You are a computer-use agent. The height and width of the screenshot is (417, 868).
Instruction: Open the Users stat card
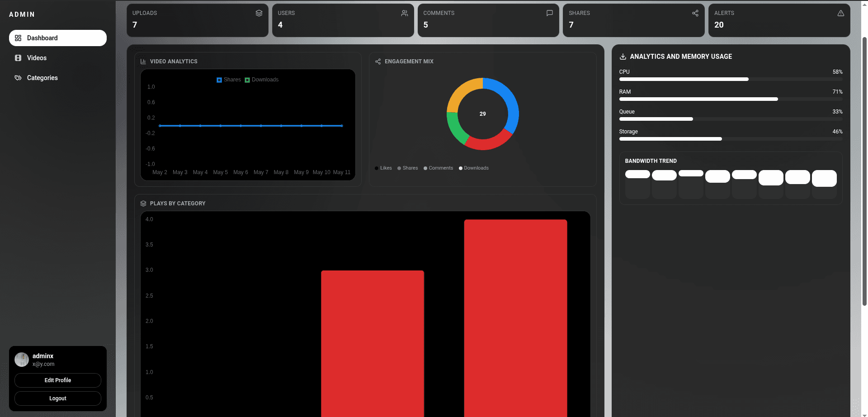(343, 20)
